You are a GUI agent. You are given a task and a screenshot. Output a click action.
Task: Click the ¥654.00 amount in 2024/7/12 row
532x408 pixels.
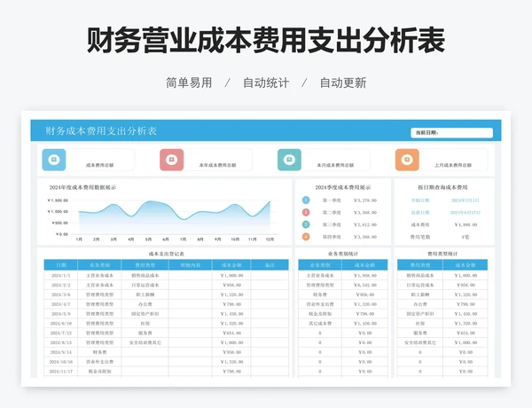click(x=231, y=333)
